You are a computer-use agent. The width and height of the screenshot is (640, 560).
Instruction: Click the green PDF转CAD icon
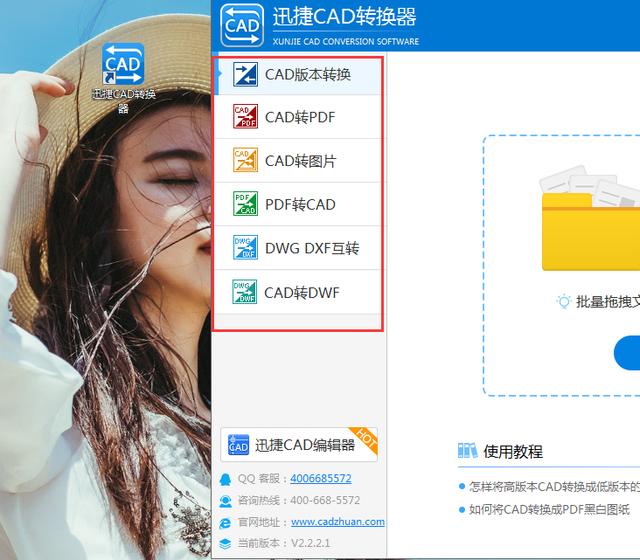[245, 203]
